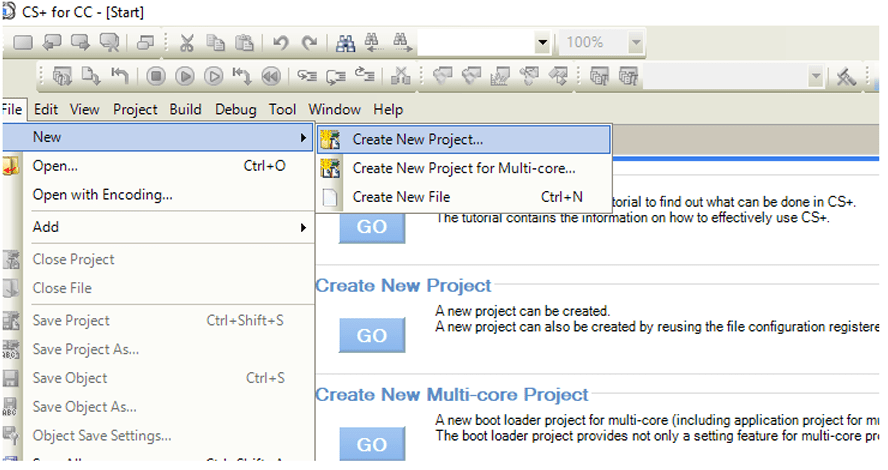888x470 pixels.
Task: Click Open... in the File menu
Action: pyautogui.click(x=56, y=166)
